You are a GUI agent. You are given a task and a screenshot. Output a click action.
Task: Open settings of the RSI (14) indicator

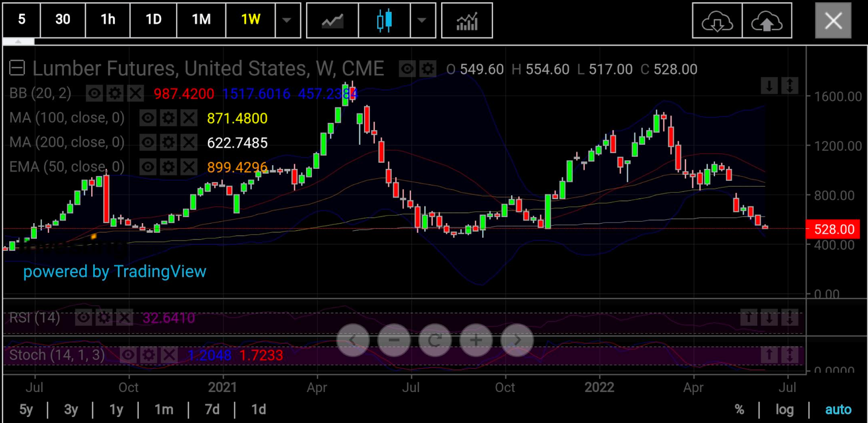coord(104,317)
